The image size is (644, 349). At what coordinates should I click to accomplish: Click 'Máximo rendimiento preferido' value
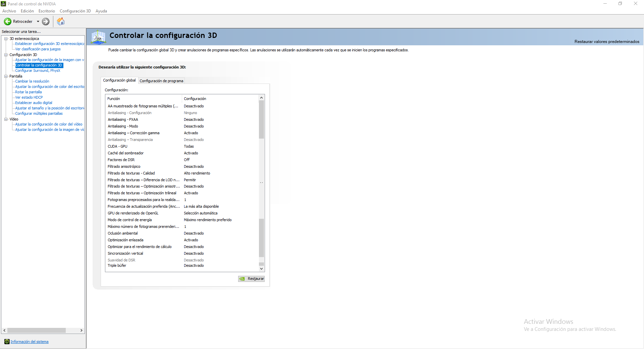point(208,220)
